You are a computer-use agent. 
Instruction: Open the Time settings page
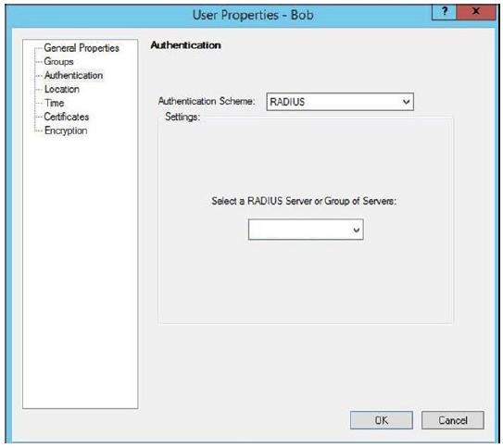[55, 103]
